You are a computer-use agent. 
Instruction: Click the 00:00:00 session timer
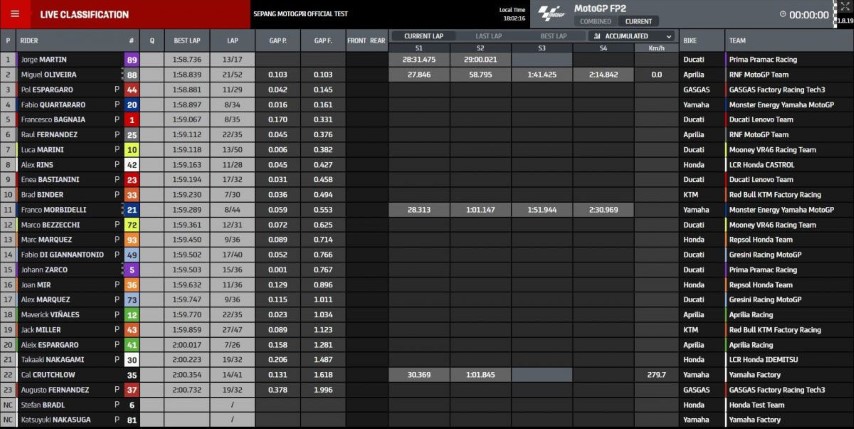809,15
